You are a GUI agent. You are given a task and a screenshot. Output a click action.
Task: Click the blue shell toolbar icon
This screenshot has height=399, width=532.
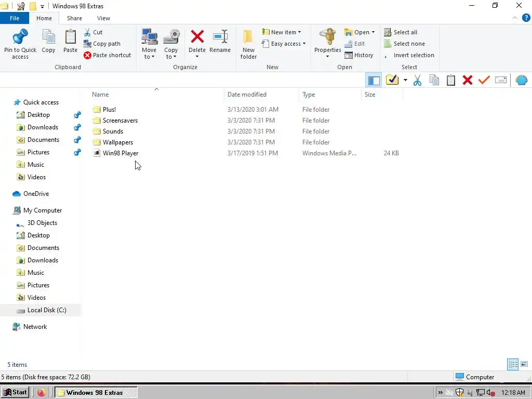pyautogui.click(x=521, y=81)
